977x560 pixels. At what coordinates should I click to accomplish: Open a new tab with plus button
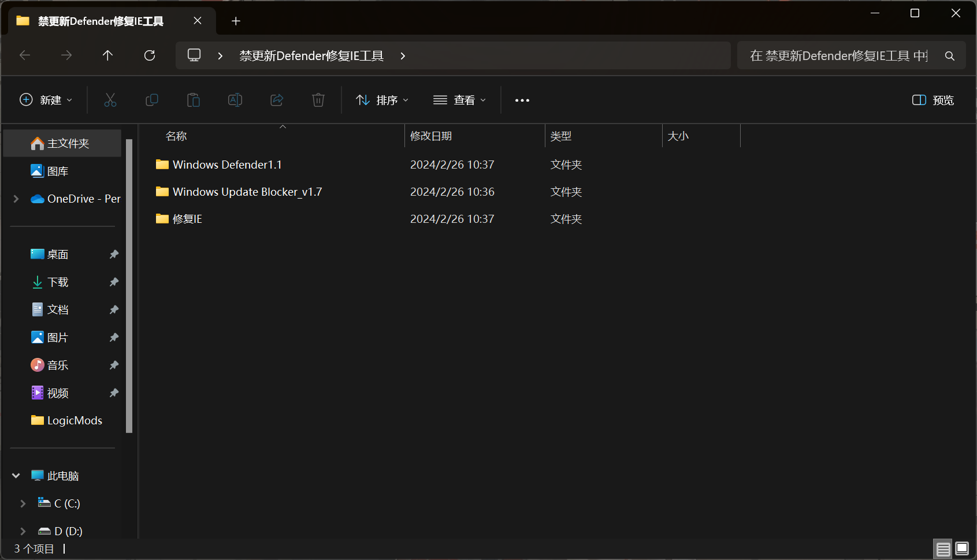tap(236, 21)
